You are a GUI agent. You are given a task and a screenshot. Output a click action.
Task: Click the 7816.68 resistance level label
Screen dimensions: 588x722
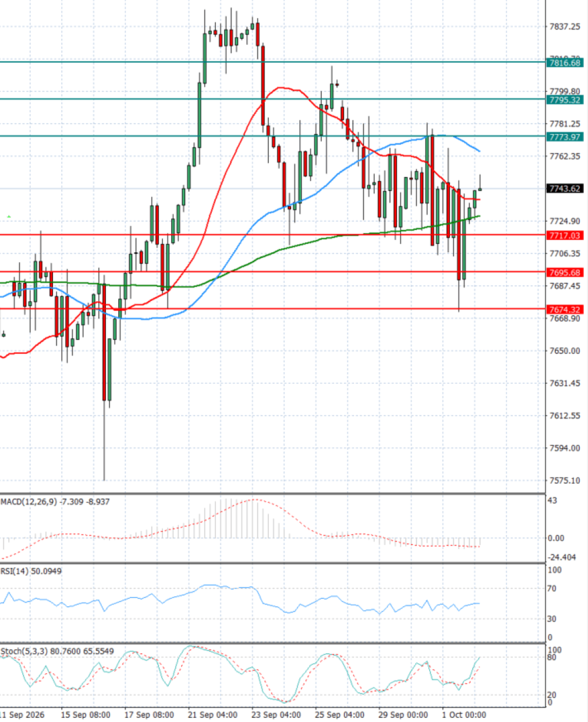tap(564, 62)
